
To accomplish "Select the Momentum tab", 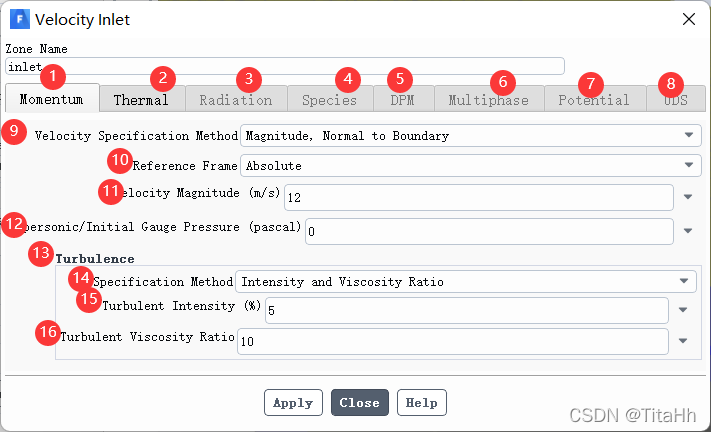I will (51, 100).
